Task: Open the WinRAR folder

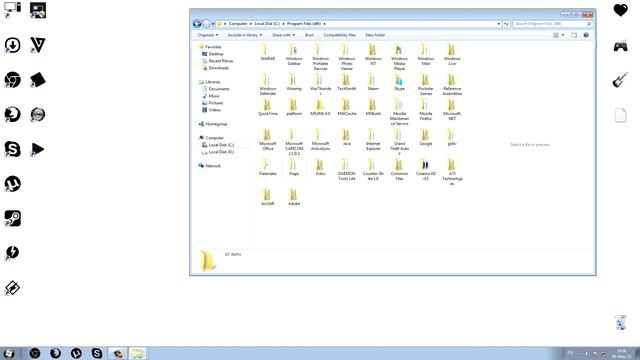Action: point(268,52)
